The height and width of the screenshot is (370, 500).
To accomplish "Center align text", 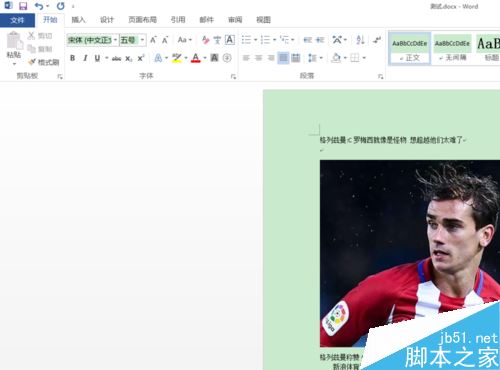I will coord(258,58).
